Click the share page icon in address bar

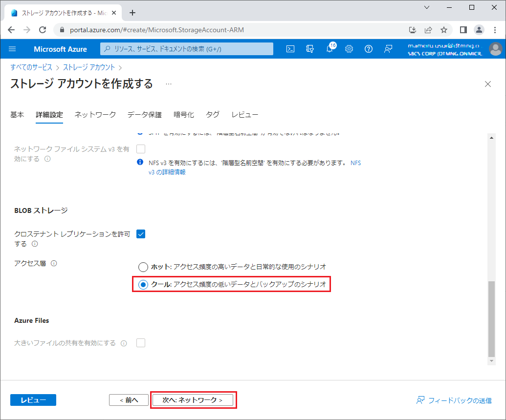(428, 30)
